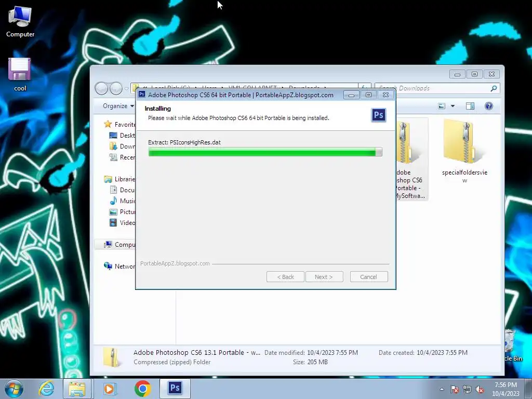Click the PortableAppZ.blogspot.com branding text
Viewport: 532px width, 399px height.
[175, 263]
